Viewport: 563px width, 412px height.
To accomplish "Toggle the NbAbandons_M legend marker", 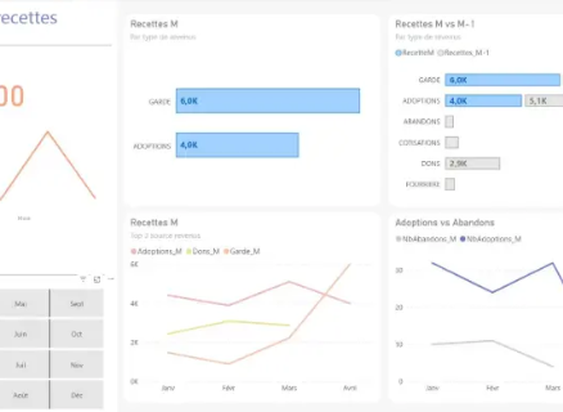I will click(x=398, y=239).
